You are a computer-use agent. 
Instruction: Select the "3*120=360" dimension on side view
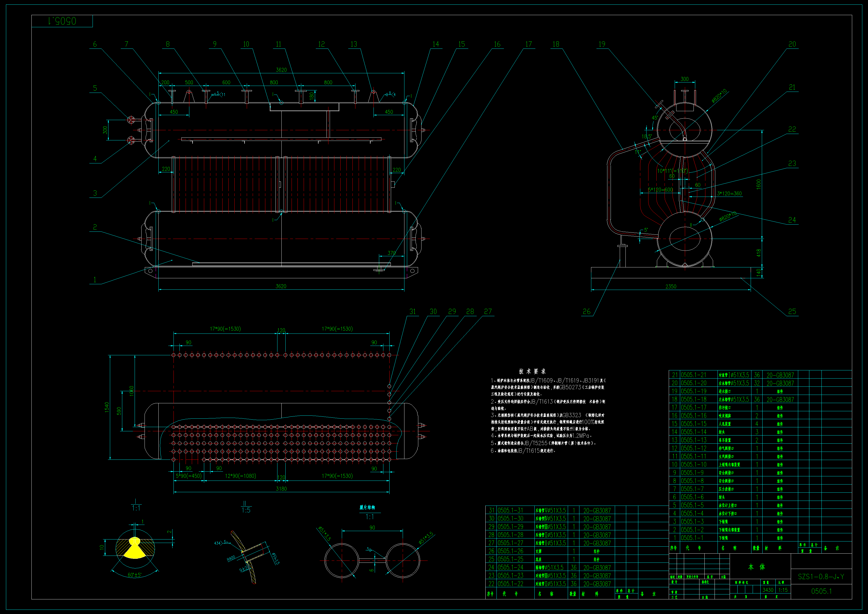coord(729,193)
